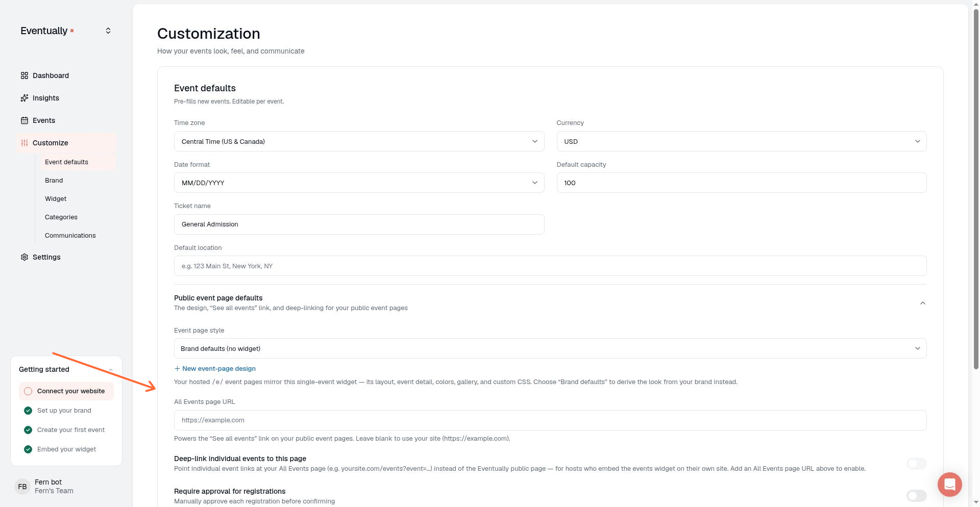This screenshot has width=980, height=507.
Task: Select the Event defaults submenu item
Action: click(x=78, y=162)
